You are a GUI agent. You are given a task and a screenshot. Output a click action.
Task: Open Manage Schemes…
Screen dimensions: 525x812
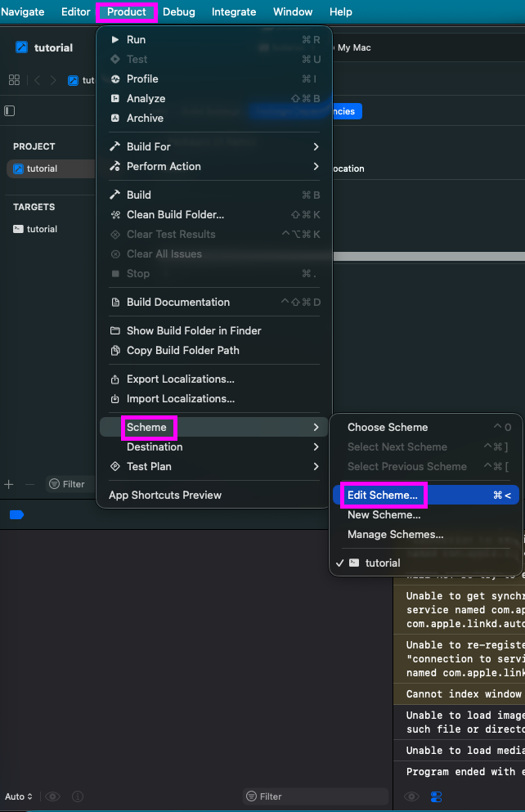425,535
